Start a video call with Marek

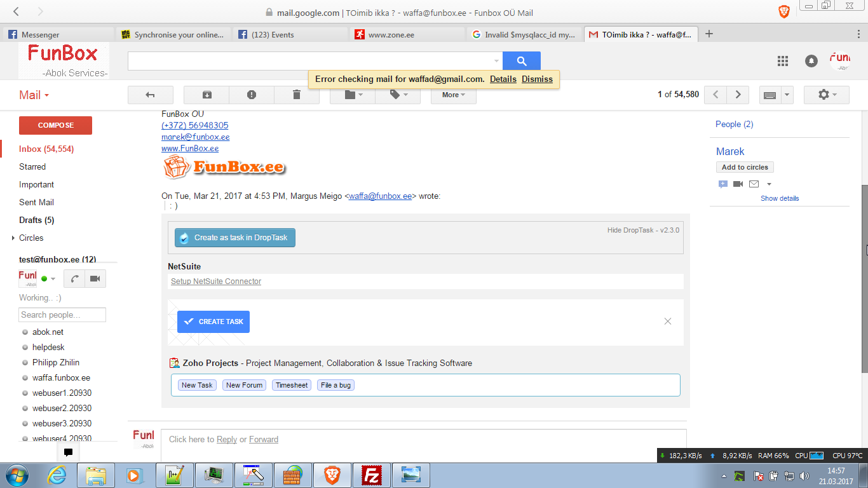click(738, 184)
